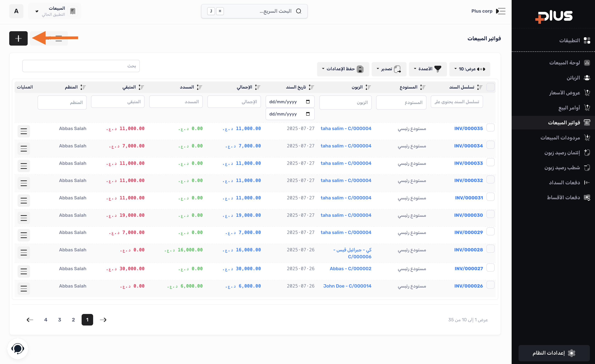Select checkbox for invoice INV/000034
Screen dimensions: 595x364
click(491, 145)
